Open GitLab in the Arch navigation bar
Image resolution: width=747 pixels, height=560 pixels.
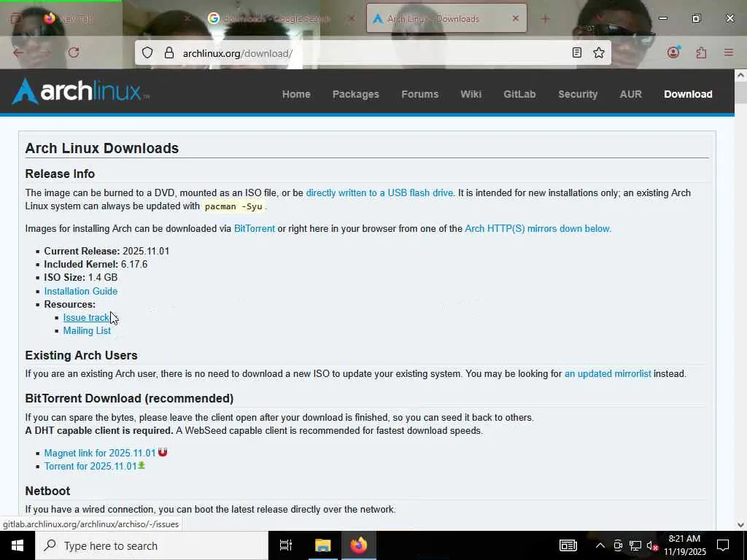click(x=519, y=94)
